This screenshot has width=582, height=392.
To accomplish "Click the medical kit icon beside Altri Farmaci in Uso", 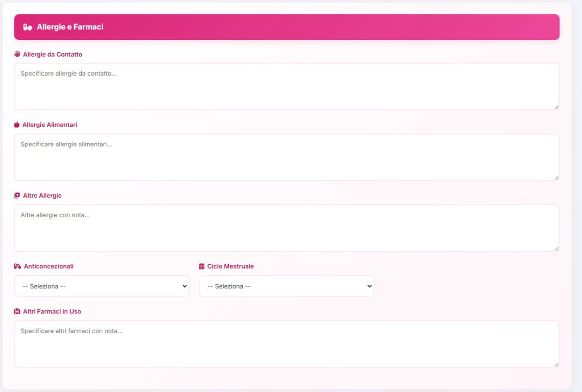I will coord(17,311).
